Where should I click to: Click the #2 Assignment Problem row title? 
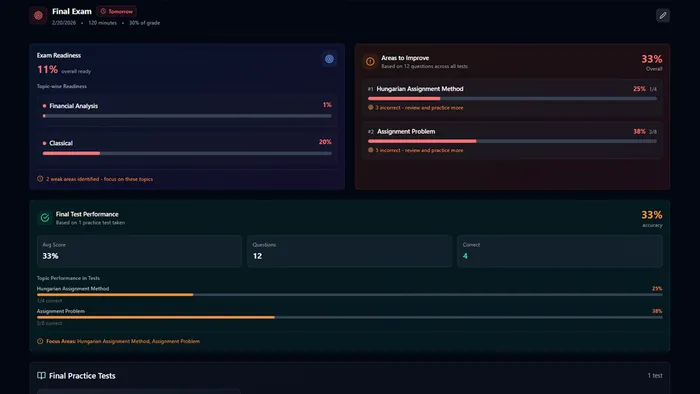(x=406, y=131)
